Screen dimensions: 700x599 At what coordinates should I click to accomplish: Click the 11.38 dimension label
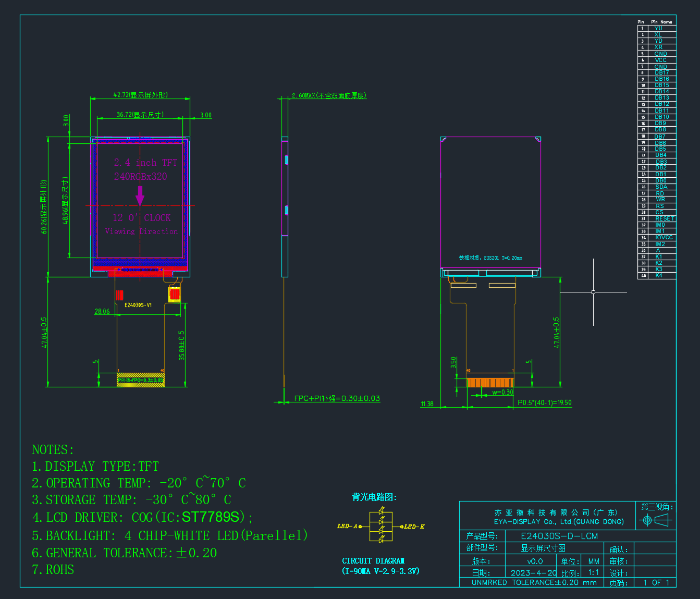pos(427,404)
